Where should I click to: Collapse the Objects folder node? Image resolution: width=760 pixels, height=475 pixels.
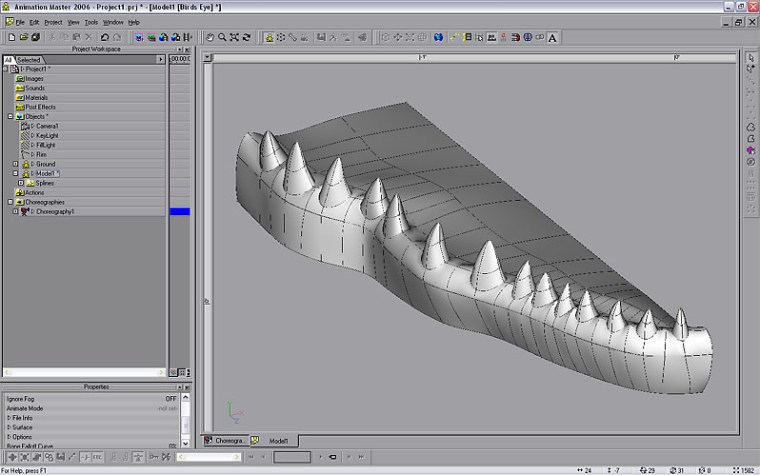click(10, 116)
